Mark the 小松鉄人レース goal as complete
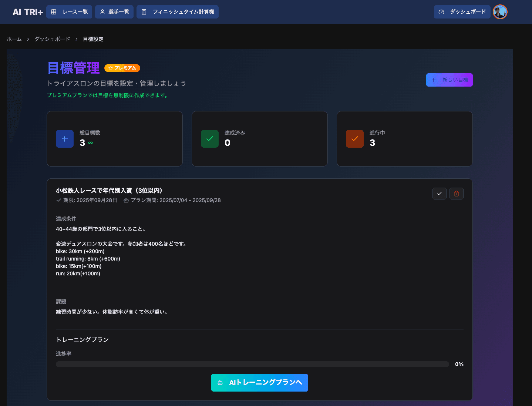 point(440,194)
